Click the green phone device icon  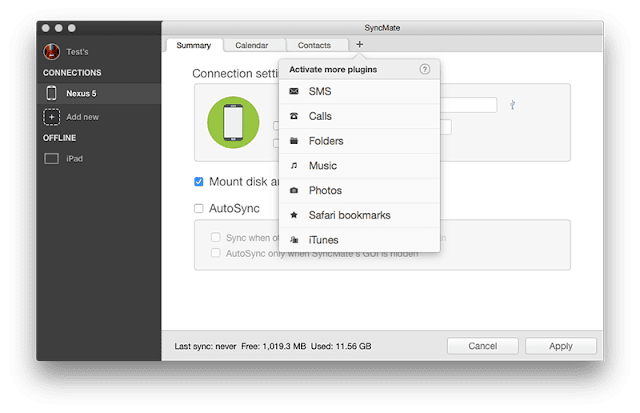coord(232,122)
